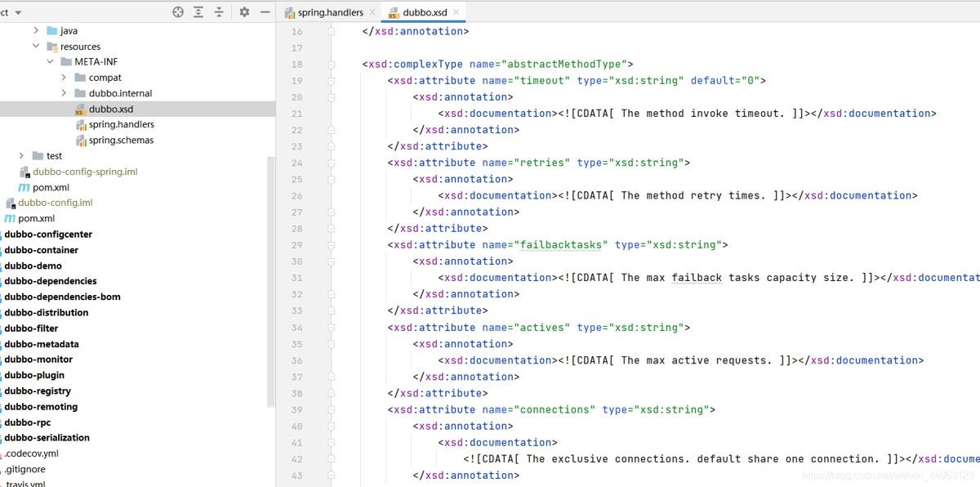The height and width of the screenshot is (487, 980).
Task: Select the dubbo-demo module
Action: tap(33, 266)
